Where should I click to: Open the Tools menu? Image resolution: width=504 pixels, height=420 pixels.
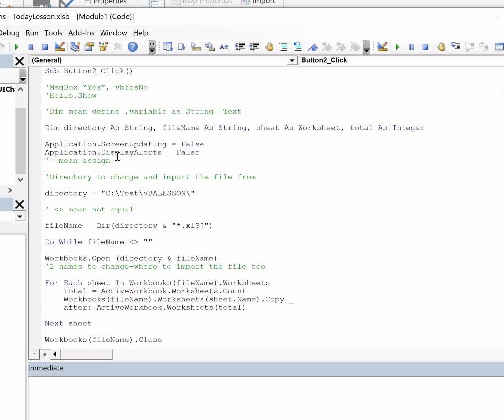[x=53, y=33]
